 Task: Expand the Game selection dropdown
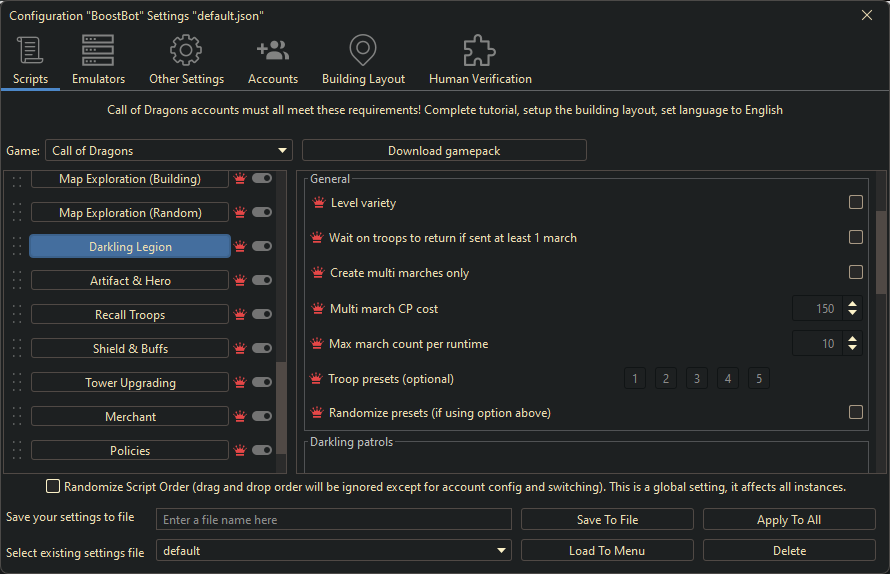[x=283, y=151]
